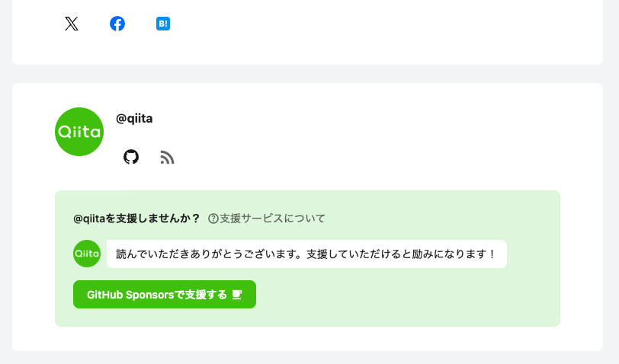Viewport: 619px width, 364px height.
Task: Share via the Facebook icon
Action: (117, 24)
